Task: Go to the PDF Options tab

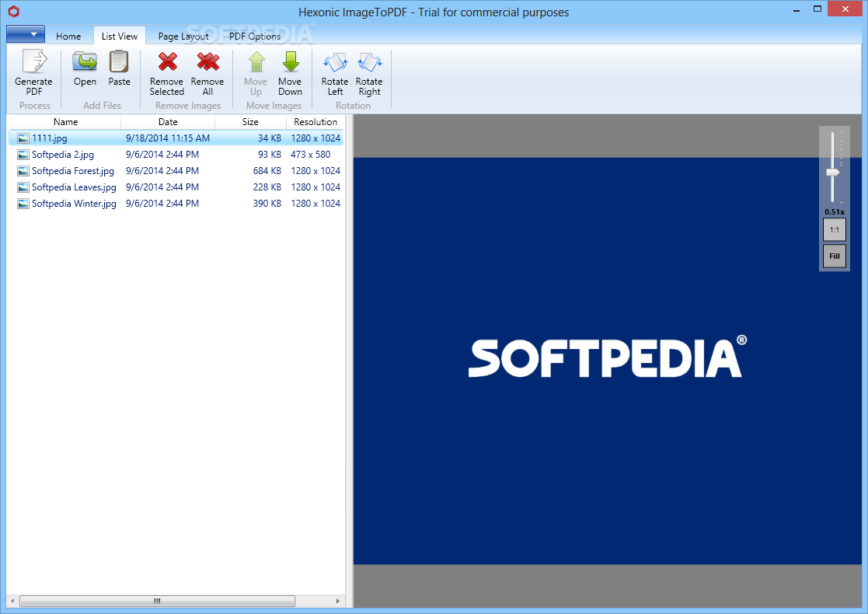Action: pyautogui.click(x=255, y=36)
